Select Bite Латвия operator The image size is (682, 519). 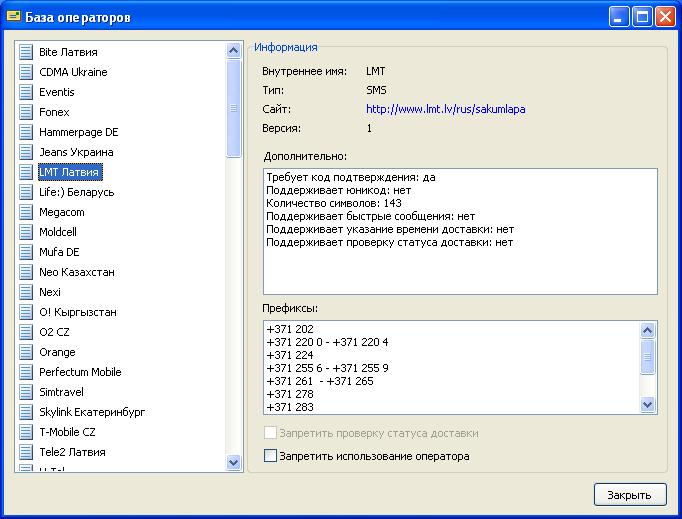pos(68,52)
